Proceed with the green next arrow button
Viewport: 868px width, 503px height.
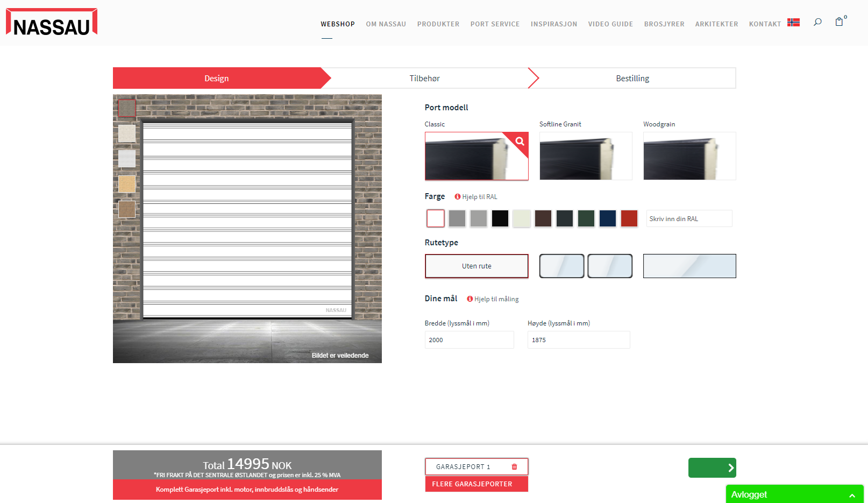(x=712, y=468)
